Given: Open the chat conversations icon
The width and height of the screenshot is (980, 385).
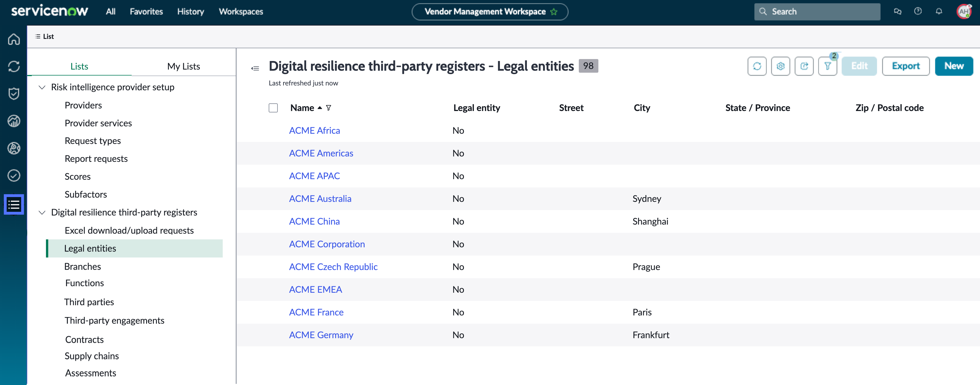Looking at the screenshot, I should [897, 11].
